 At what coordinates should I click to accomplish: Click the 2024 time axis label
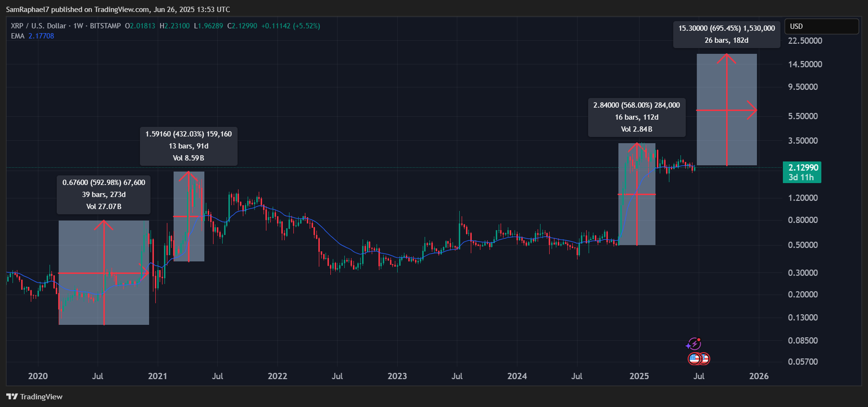tap(517, 376)
